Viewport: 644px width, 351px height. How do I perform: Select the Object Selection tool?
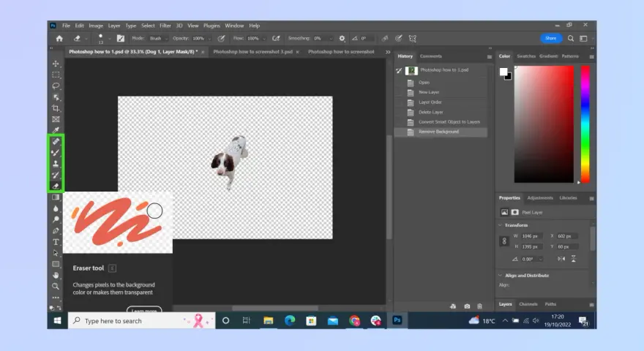(56, 97)
